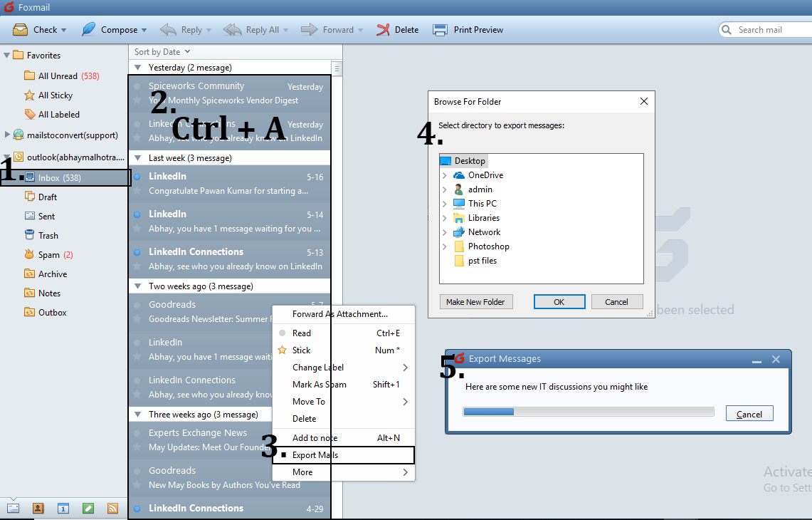Open the Contacts icon in bottom bar
The width and height of the screenshot is (812, 520).
click(38, 508)
